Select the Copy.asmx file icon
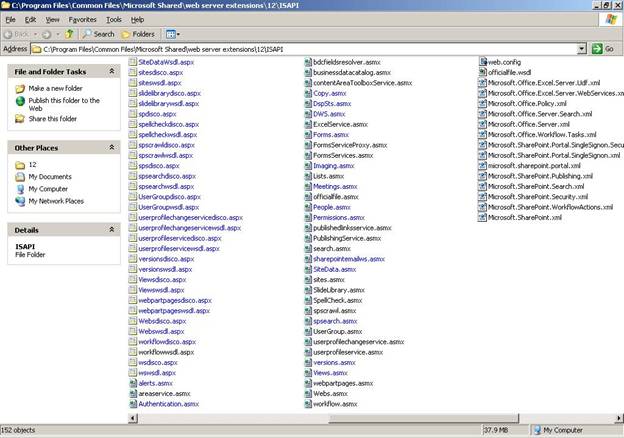624x438 pixels. click(308, 93)
